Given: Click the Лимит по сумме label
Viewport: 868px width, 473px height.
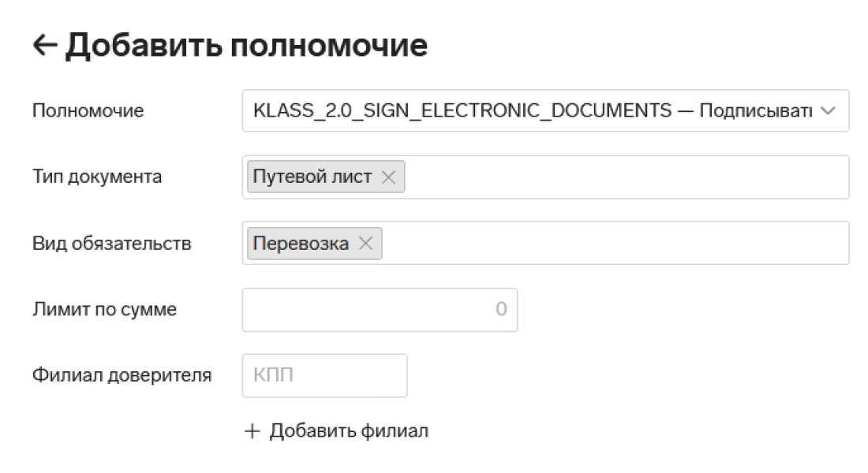Looking at the screenshot, I should point(104,310).
